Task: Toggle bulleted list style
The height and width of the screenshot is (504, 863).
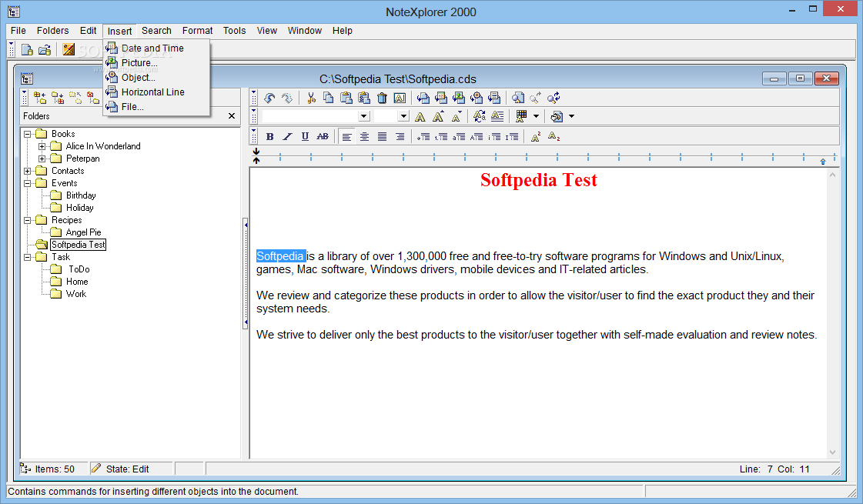Action: pyautogui.click(x=423, y=136)
